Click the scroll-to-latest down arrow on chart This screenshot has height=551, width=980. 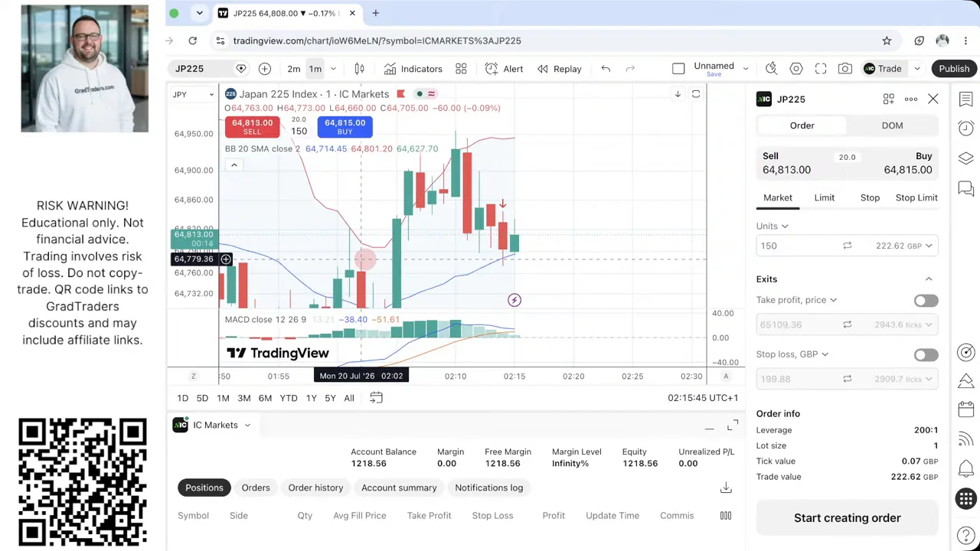[678, 94]
